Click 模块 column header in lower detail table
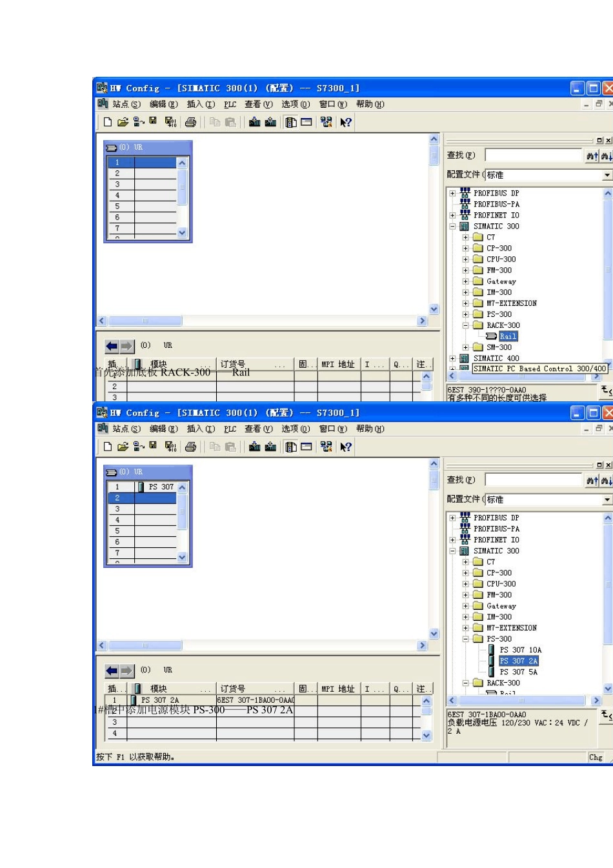Viewport: 613px width, 868px height. coord(172,689)
